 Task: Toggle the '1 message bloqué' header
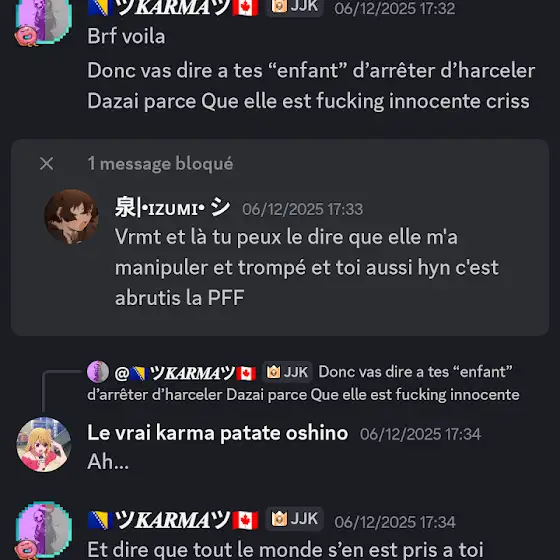(x=160, y=164)
